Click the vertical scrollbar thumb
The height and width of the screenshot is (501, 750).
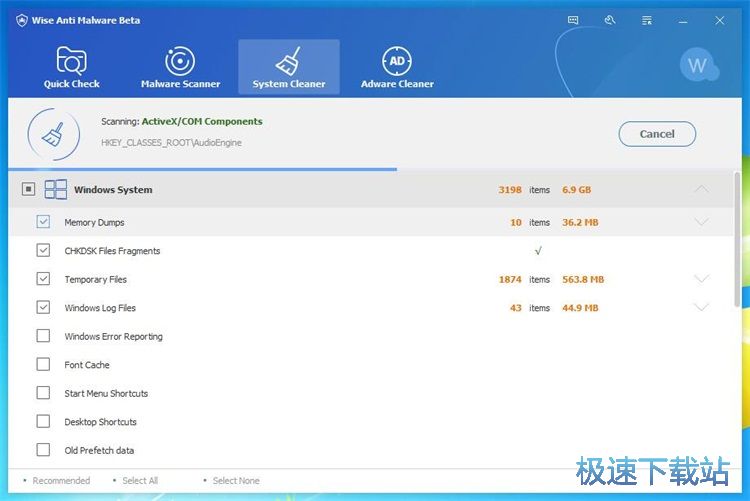pyautogui.click(x=737, y=239)
